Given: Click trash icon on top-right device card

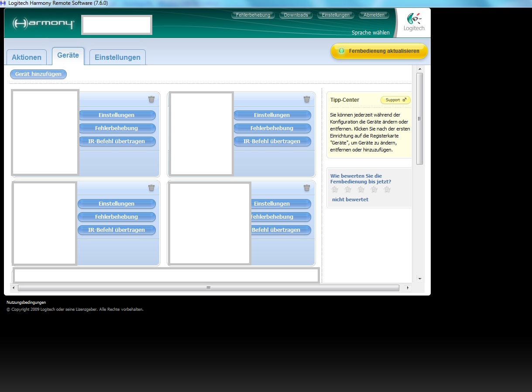Looking at the screenshot, I should tap(307, 99).
